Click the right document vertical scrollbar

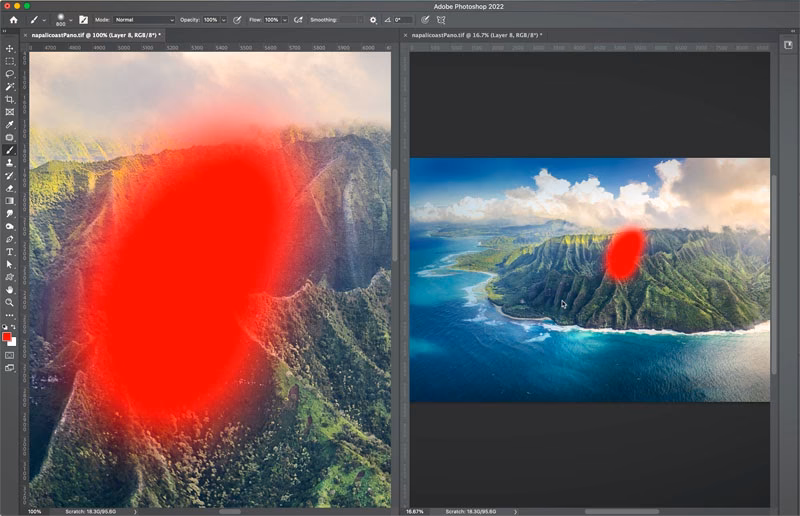pyautogui.click(x=774, y=275)
